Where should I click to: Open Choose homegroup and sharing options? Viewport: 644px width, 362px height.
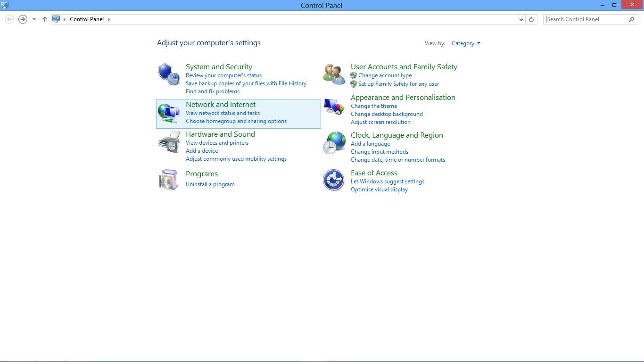click(236, 121)
